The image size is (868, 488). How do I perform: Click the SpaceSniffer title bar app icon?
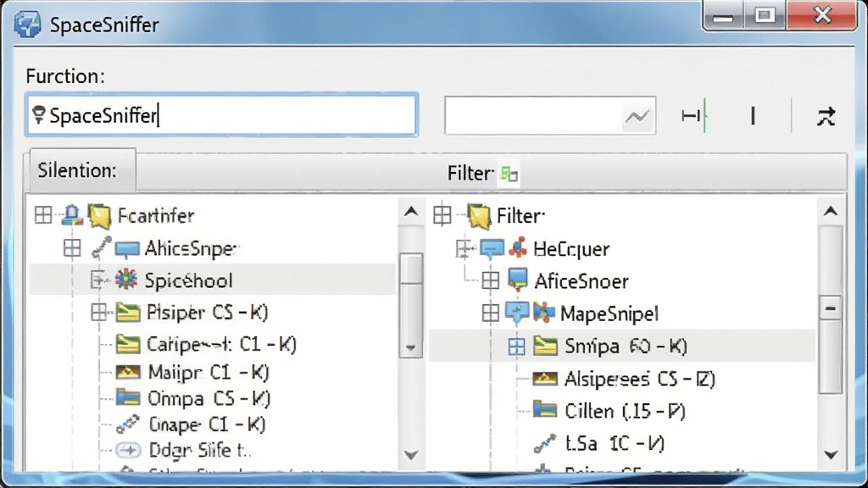(x=27, y=24)
